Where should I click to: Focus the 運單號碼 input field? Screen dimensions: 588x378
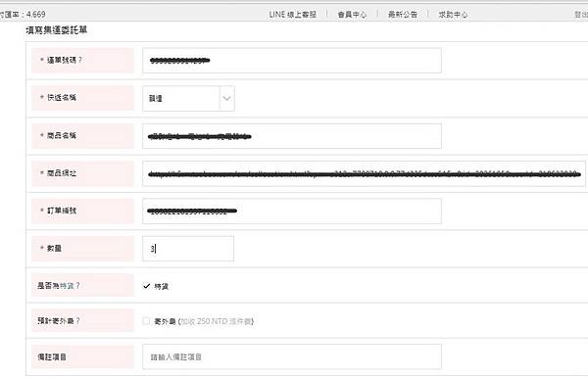click(x=292, y=61)
